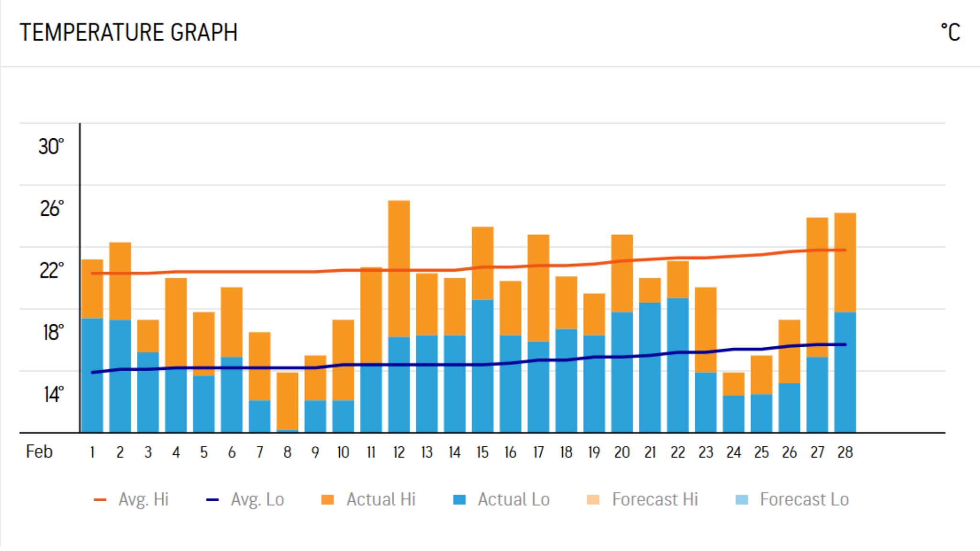Image resolution: width=980 pixels, height=551 pixels.
Task: Toggle the Avg. Lo legend line marker
Action: [212, 500]
